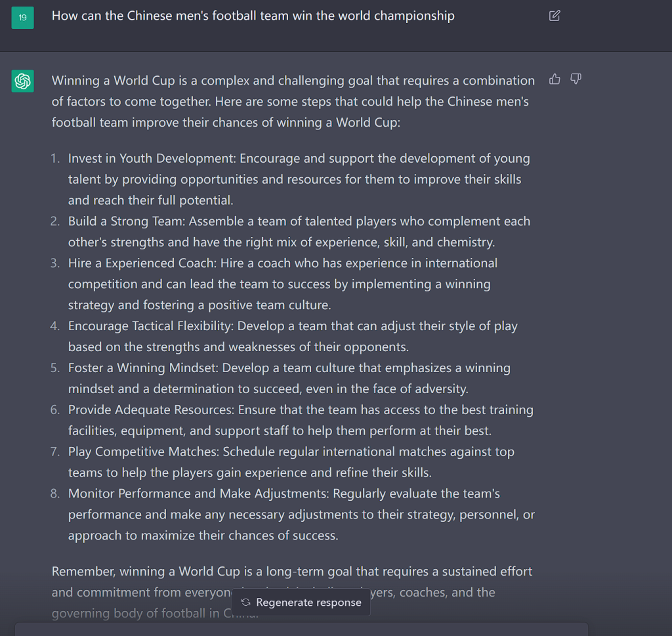The image size is (672, 636).
Task: Click the intro paragraph starting 'Winning a World Cup'
Action: click(x=293, y=101)
